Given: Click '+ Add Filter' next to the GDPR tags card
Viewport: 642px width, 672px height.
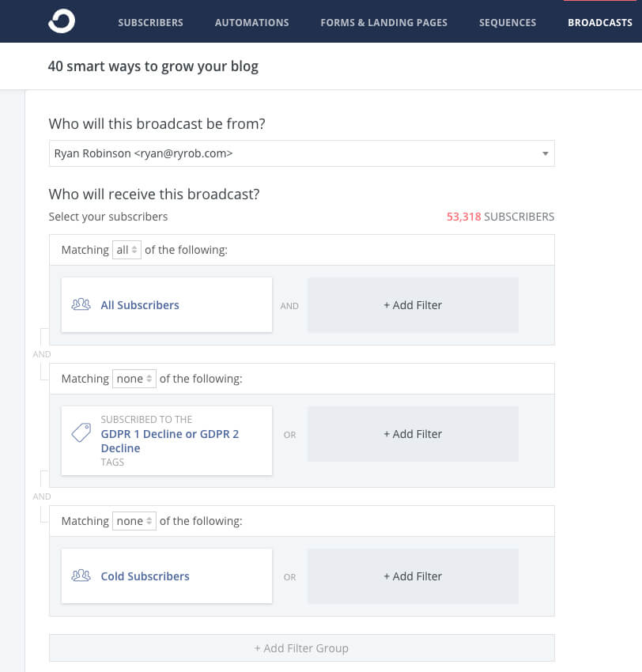Looking at the screenshot, I should (x=413, y=433).
